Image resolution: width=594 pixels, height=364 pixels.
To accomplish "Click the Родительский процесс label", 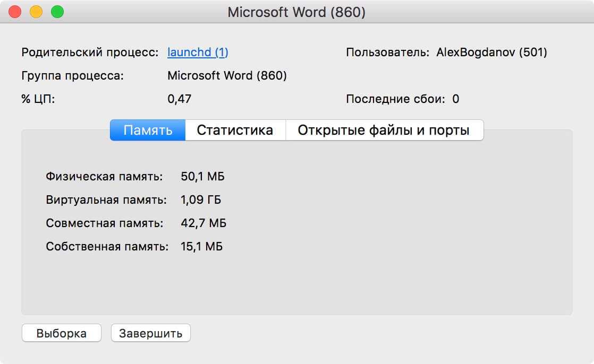I will [x=90, y=52].
